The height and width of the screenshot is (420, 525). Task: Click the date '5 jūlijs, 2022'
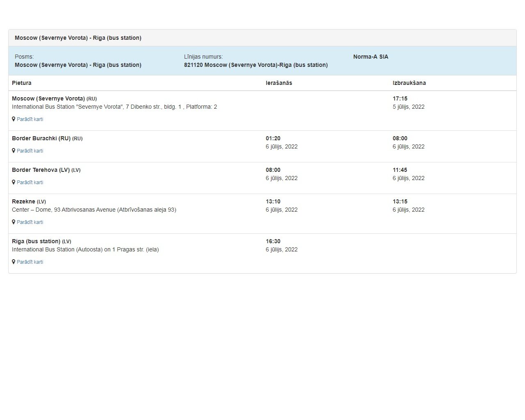[x=409, y=107]
